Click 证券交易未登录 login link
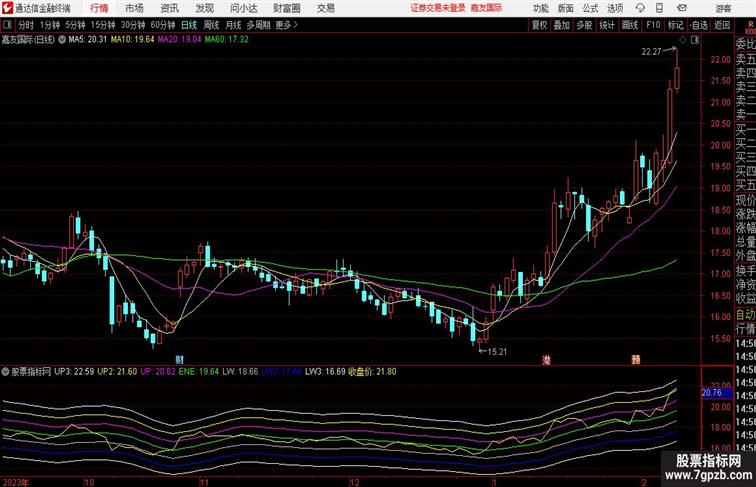Viewport: 756px width, 487px height. [438, 8]
